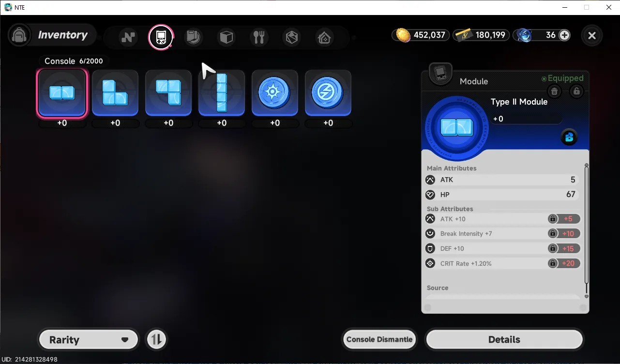This screenshot has height=364, width=620.
Task: Select the lightning bolt disc console item
Action: [x=328, y=93]
